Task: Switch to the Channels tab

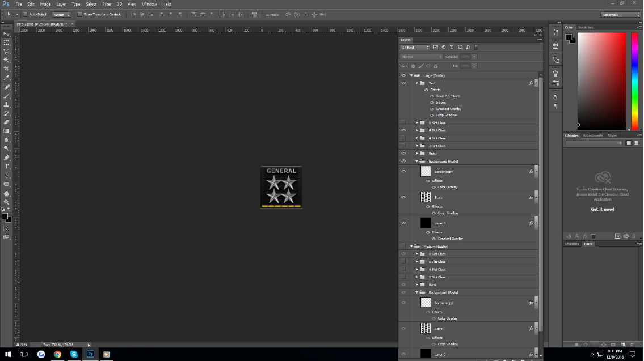Action: pyautogui.click(x=572, y=244)
